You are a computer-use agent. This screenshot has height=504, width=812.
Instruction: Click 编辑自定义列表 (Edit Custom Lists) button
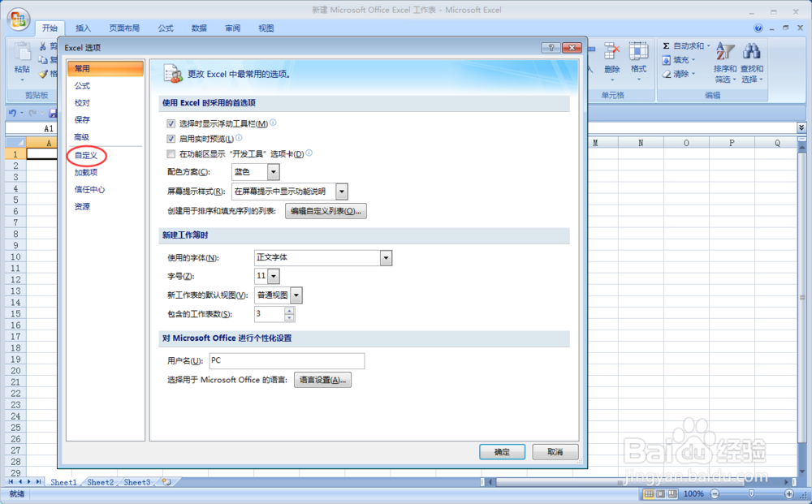click(x=326, y=210)
